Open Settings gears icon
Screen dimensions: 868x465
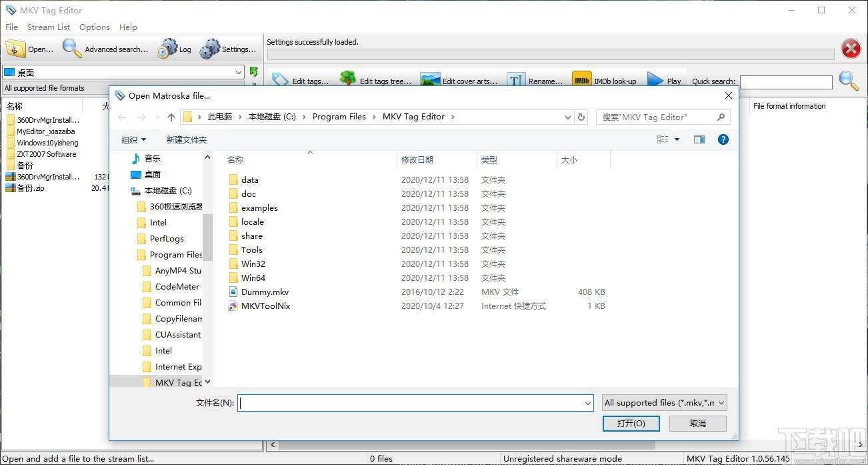tap(210, 49)
